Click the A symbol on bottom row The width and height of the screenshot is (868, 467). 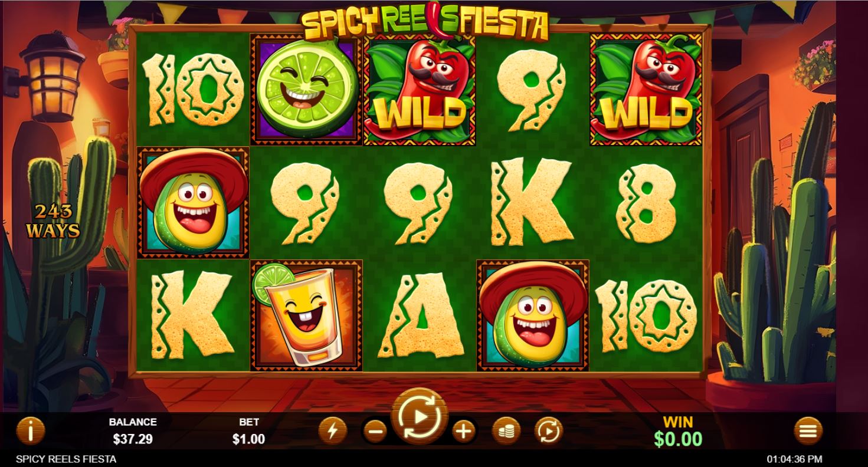(420, 315)
